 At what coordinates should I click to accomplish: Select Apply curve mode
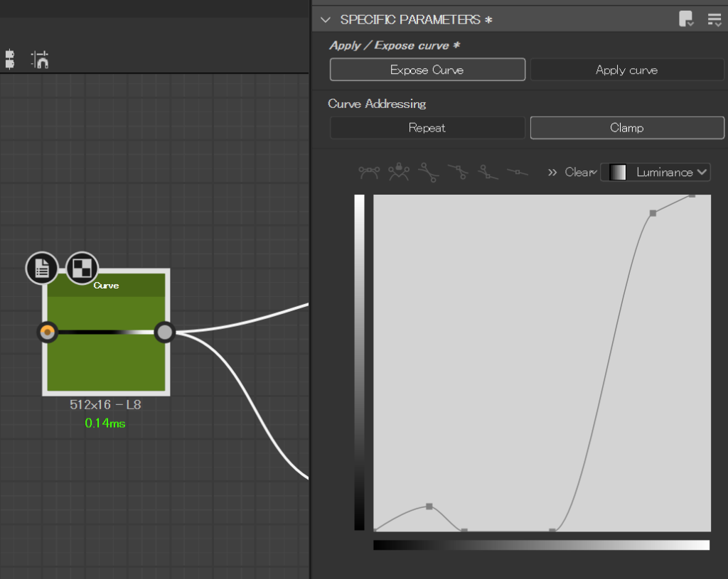626,70
